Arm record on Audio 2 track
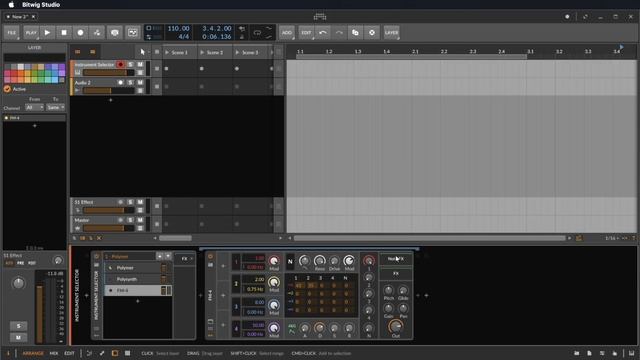Viewport: 640px width, 360px height. 120,82
